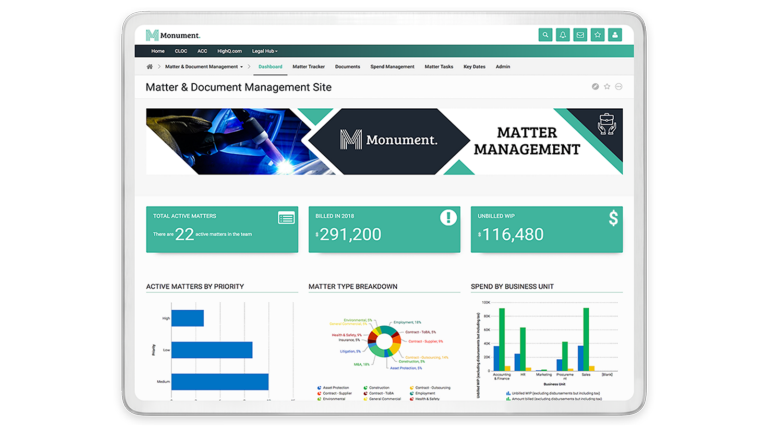Switch to the Spend Management tab

point(392,67)
